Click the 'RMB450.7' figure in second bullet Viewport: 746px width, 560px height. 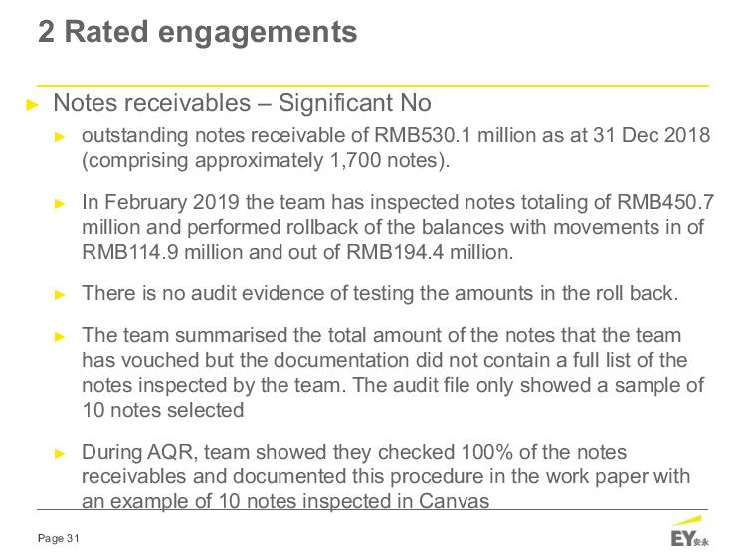pos(665,202)
